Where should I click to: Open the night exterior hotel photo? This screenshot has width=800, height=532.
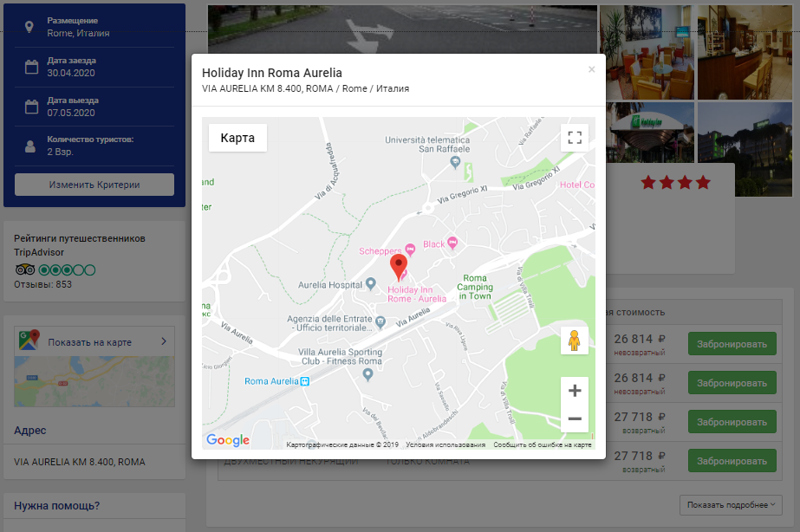[x=745, y=149]
